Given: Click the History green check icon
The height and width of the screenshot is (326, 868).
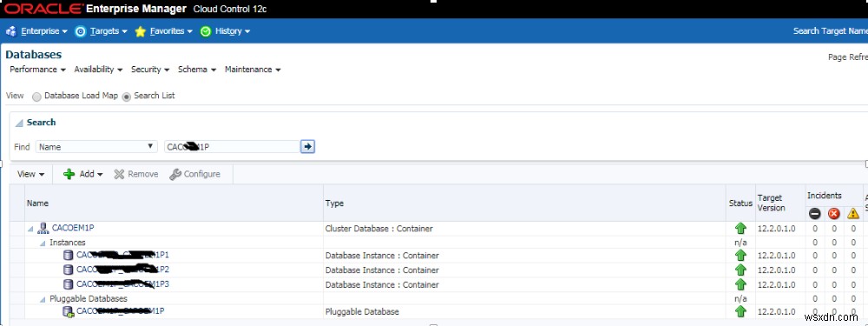Looking at the screenshot, I should coord(206,31).
